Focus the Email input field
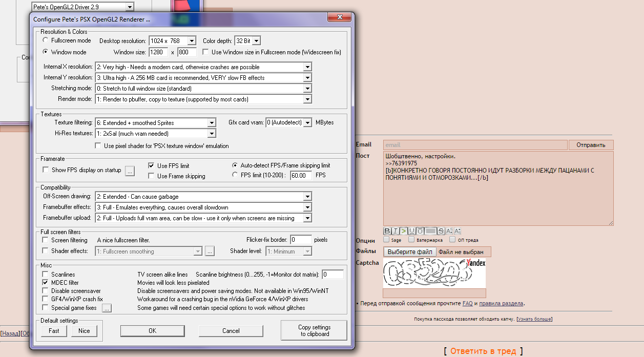This screenshot has height=357, width=644. (x=475, y=145)
